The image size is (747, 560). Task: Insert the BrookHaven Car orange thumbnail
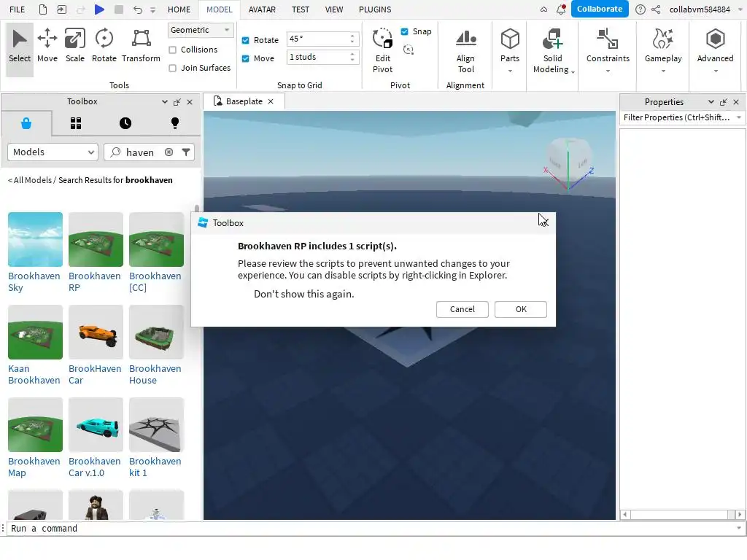point(96,332)
